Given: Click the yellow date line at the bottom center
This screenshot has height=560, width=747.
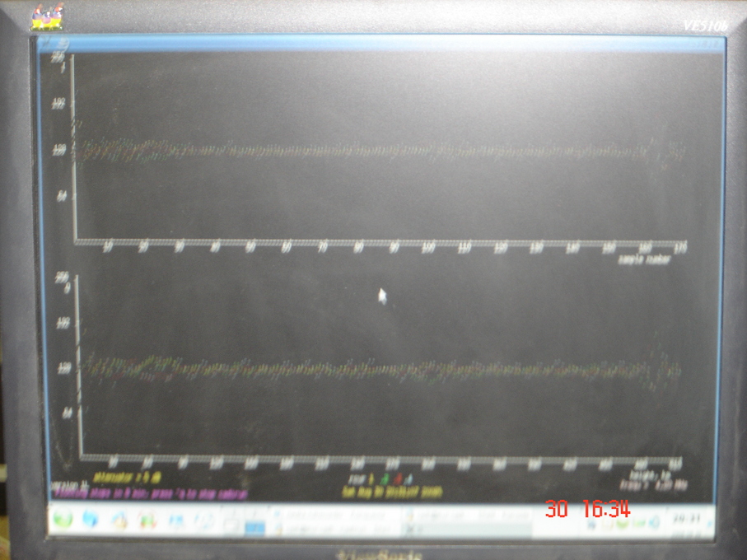Looking at the screenshot, I should pyautogui.click(x=391, y=492).
